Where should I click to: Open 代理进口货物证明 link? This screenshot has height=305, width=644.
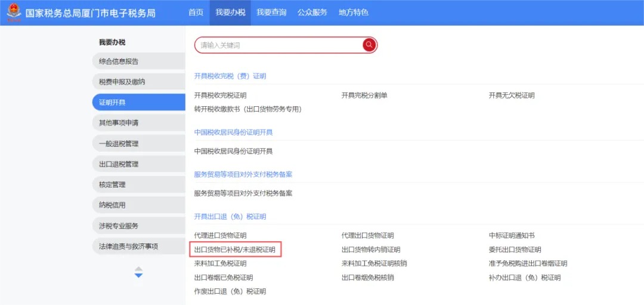(x=220, y=236)
